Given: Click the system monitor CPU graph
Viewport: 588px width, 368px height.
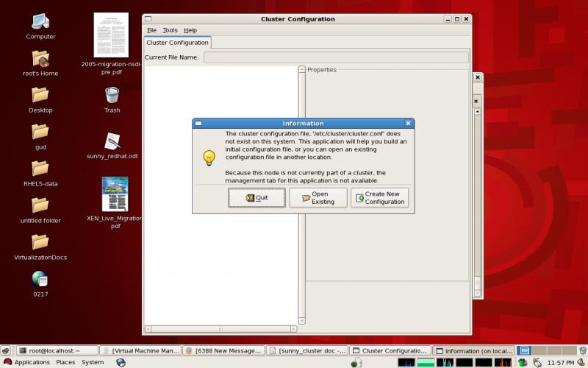Looking at the screenshot, I should pos(406,362).
